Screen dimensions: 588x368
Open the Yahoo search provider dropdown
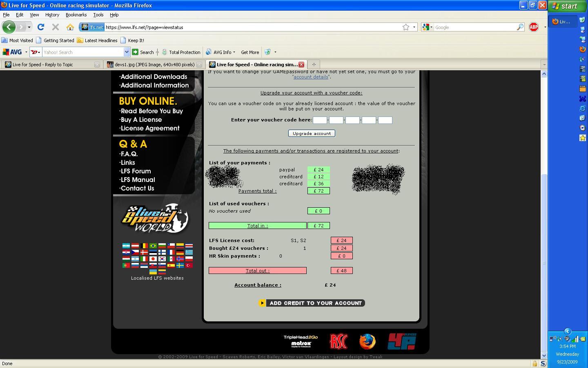(x=36, y=52)
